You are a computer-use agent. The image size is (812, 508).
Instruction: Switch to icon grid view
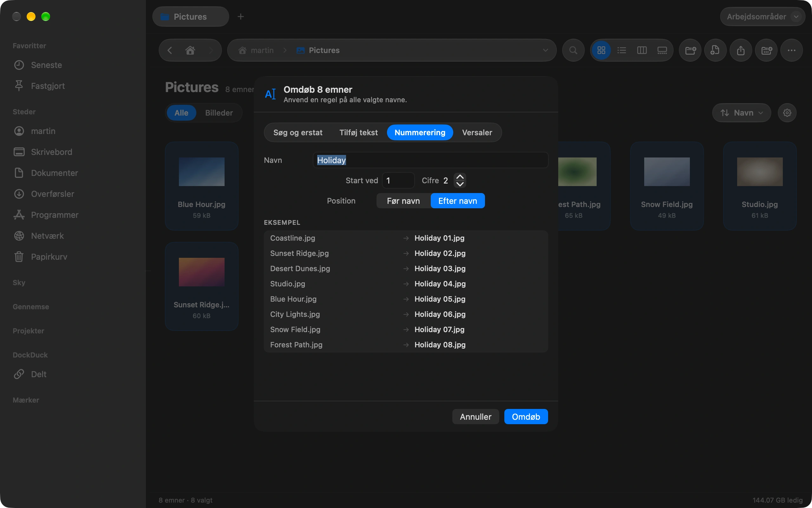pyautogui.click(x=601, y=50)
